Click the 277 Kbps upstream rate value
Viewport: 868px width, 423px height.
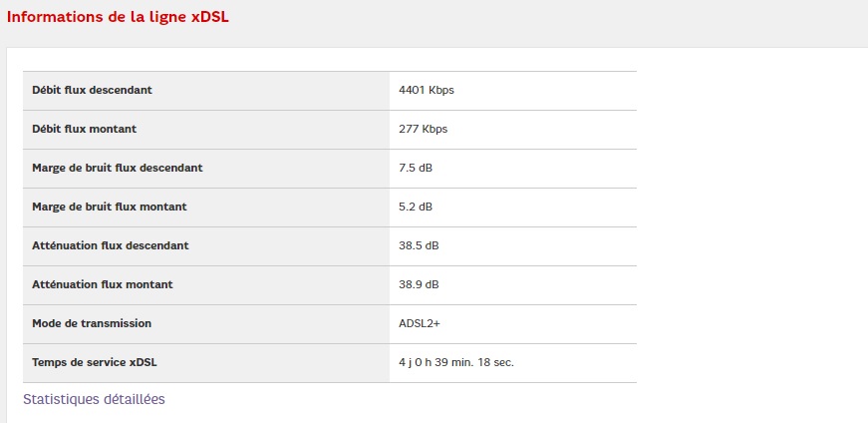click(423, 129)
